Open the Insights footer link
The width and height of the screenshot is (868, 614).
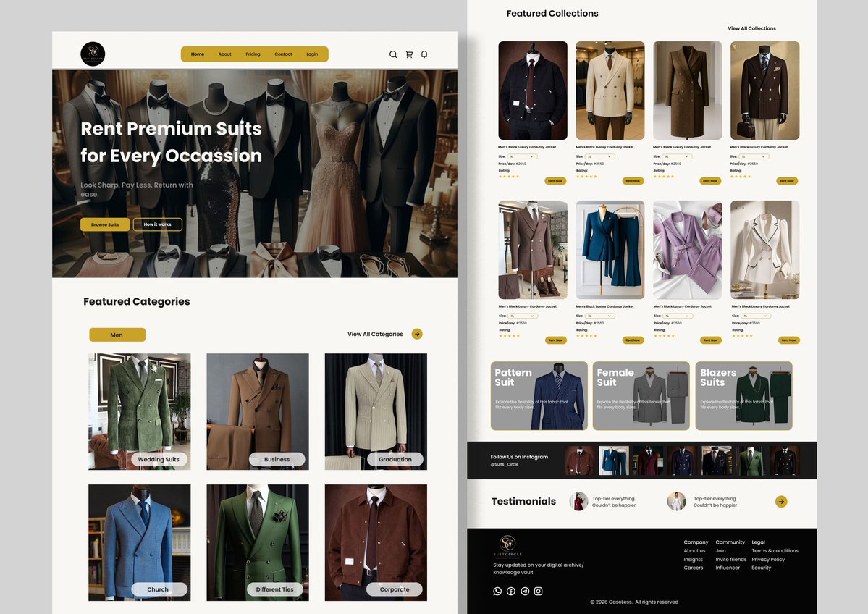click(x=693, y=560)
